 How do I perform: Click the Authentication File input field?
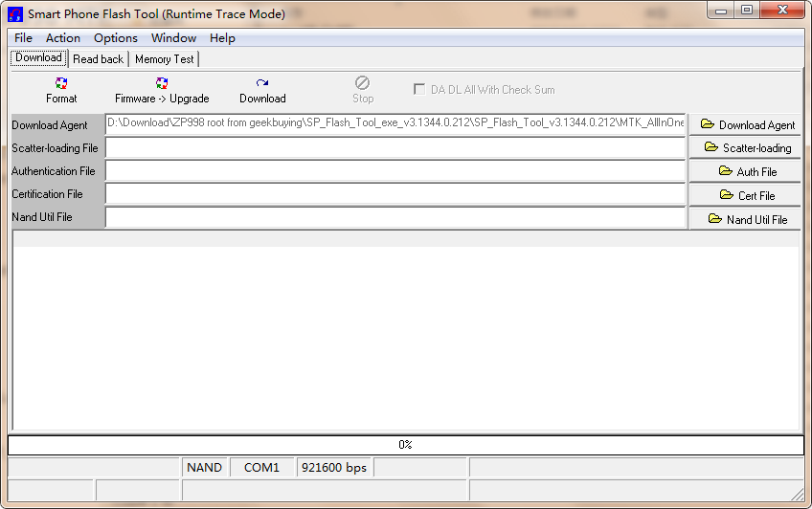[395, 171]
